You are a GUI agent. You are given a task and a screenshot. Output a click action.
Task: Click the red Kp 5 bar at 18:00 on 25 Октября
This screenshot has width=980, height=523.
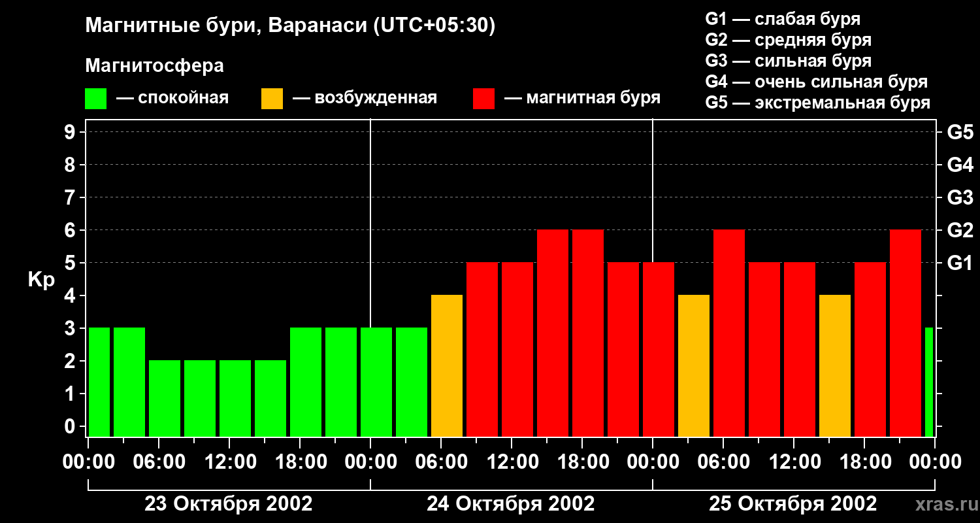coord(870,349)
